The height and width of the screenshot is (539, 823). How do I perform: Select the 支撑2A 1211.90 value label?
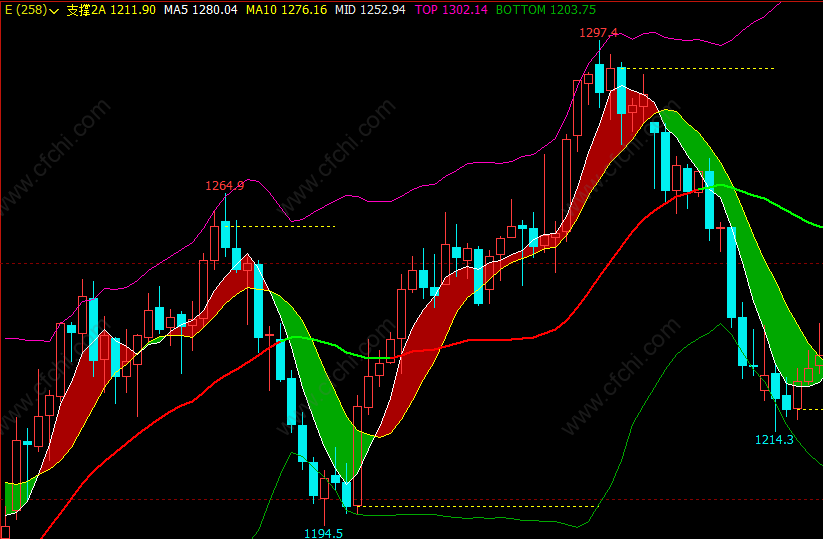pos(111,10)
